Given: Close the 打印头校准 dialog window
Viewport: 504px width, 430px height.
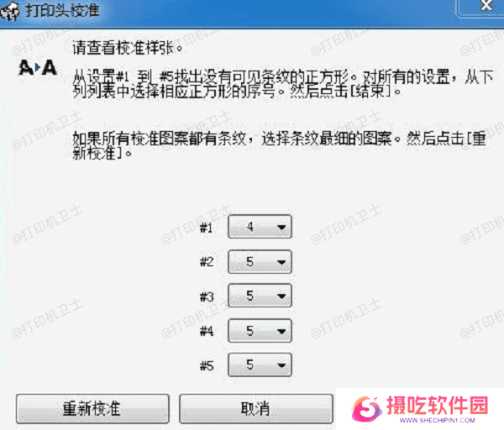Looking at the screenshot, I should click(x=486, y=6).
